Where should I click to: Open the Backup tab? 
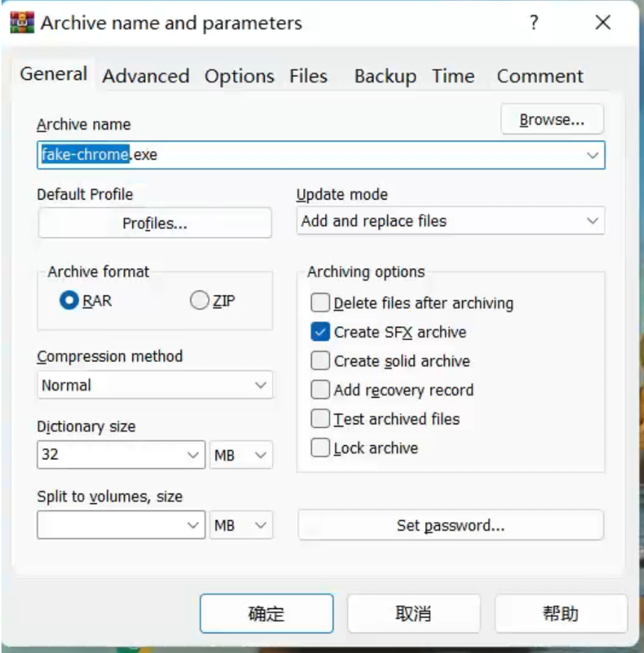click(x=385, y=76)
